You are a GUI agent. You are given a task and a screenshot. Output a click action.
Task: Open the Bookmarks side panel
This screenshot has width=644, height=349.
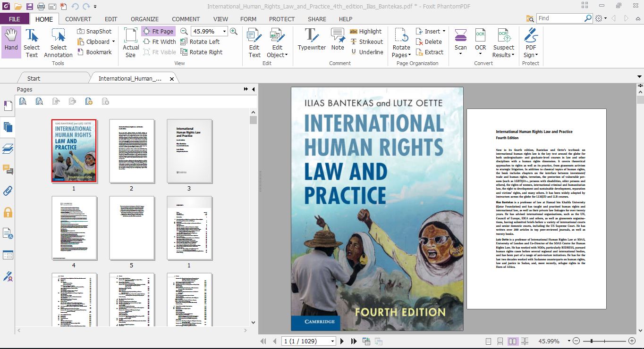point(8,106)
